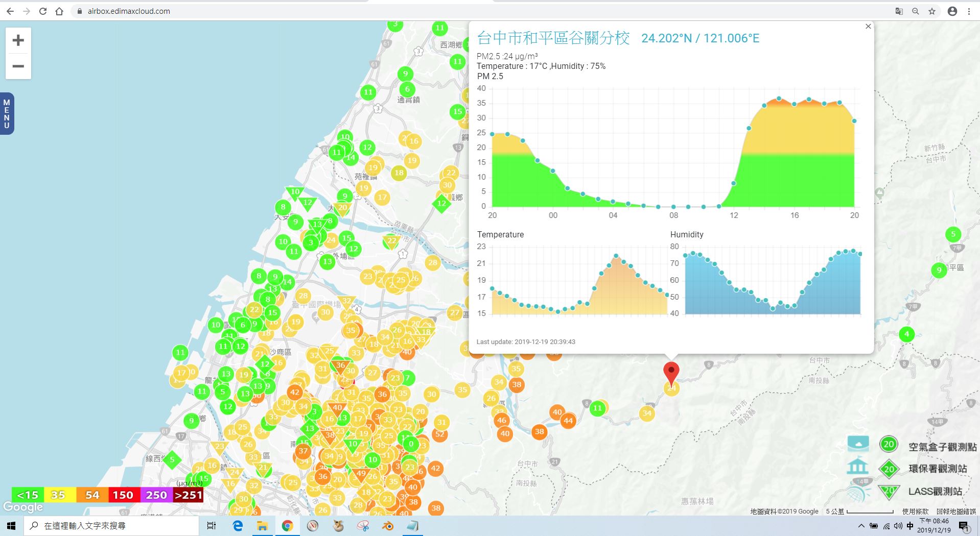The width and height of the screenshot is (980, 536).
Task: Launch Blender from the taskbar
Action: coord(388,526)
